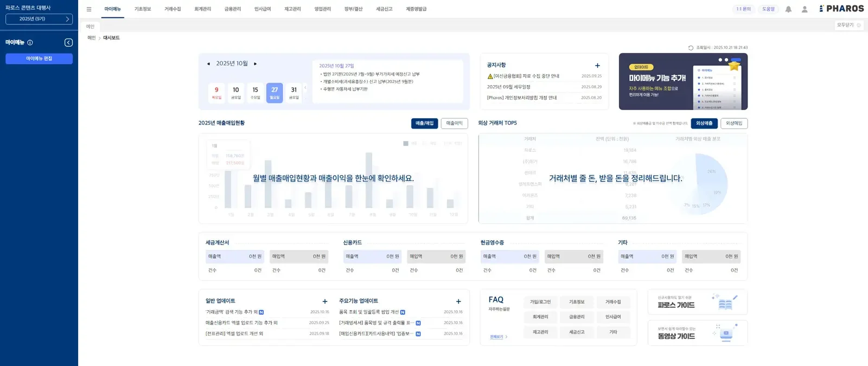Open the notifications bell
The image size is (868, 366).
(788, 9)
